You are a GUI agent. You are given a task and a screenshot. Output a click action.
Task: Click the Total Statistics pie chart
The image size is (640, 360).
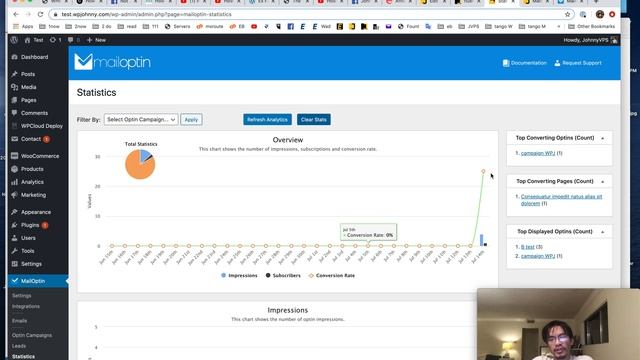[x=140, y=164]
